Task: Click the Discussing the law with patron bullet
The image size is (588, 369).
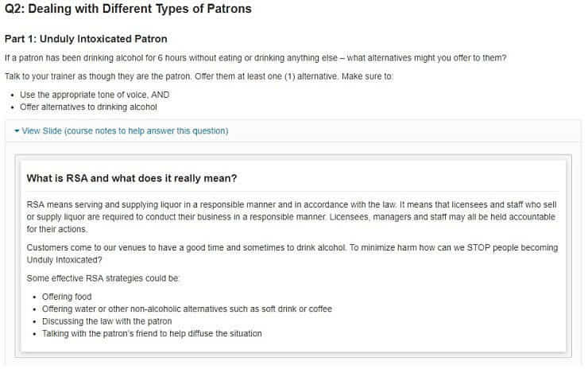Action: coord(107,322)
